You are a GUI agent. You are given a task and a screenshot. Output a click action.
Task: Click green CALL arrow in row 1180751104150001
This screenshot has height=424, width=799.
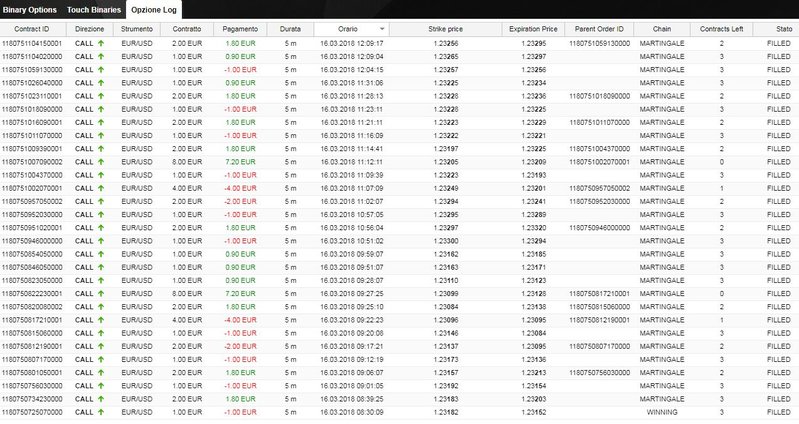101,43
